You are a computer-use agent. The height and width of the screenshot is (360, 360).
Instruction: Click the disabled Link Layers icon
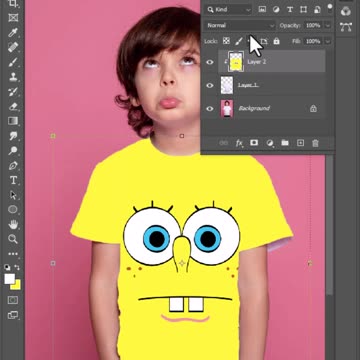[x=223, y=143]
